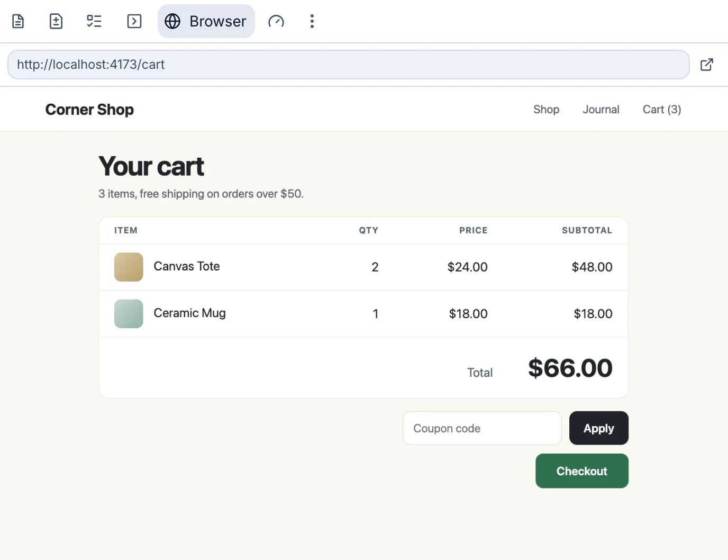Proceed with the Checkout button
The width and height of the screenshot is (728, 560).
click(x=582, y=471)
